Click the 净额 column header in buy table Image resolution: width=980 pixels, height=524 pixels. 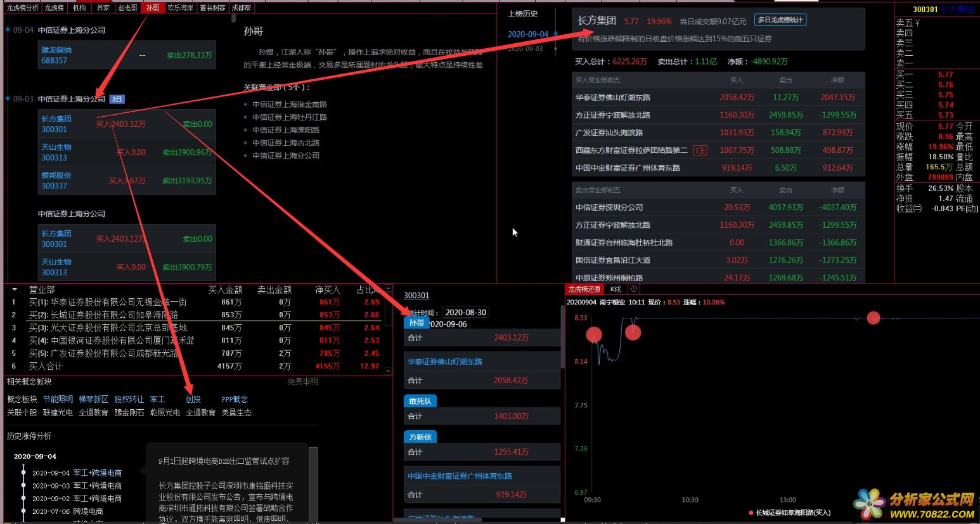[837, 80]
